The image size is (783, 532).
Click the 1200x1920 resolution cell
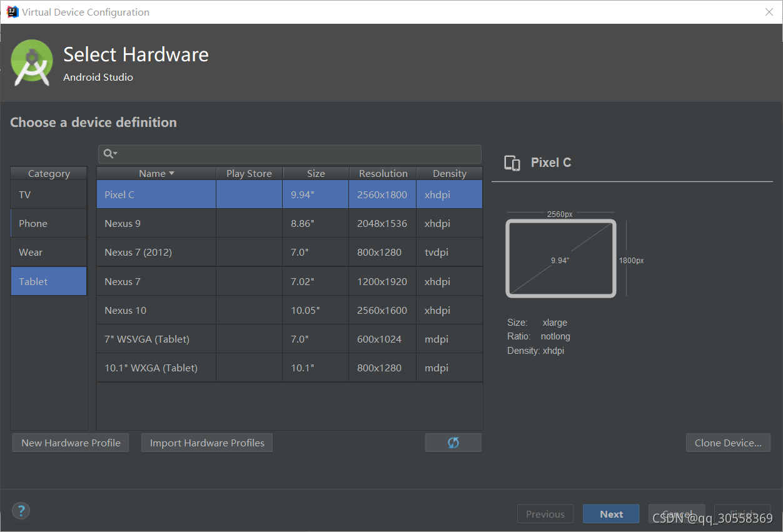[382, 281]
